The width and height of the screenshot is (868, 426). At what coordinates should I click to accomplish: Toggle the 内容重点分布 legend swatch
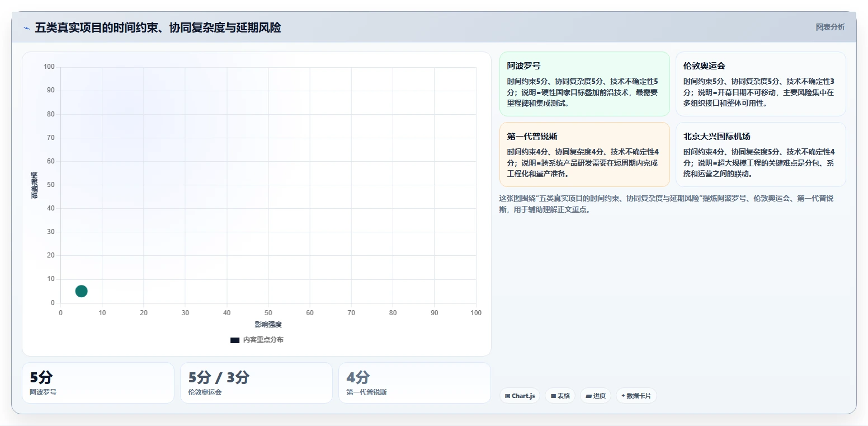pyautogui.click(x=235, y=340)
